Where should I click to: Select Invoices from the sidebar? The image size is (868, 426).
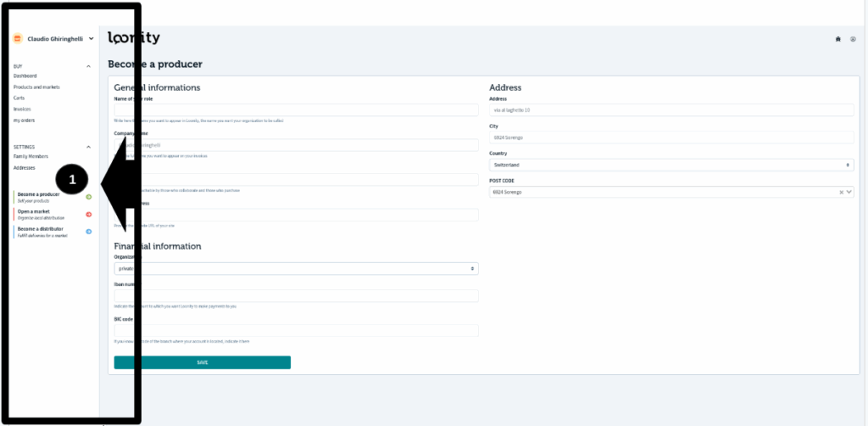point(22,109)
